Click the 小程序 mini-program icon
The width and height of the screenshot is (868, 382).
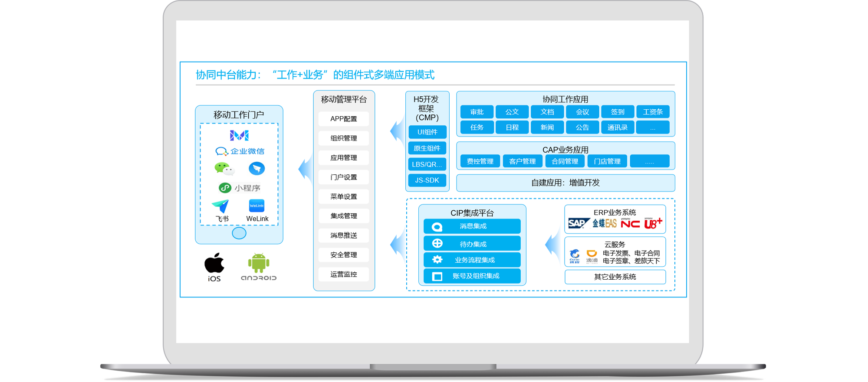(x=225, y=188)
